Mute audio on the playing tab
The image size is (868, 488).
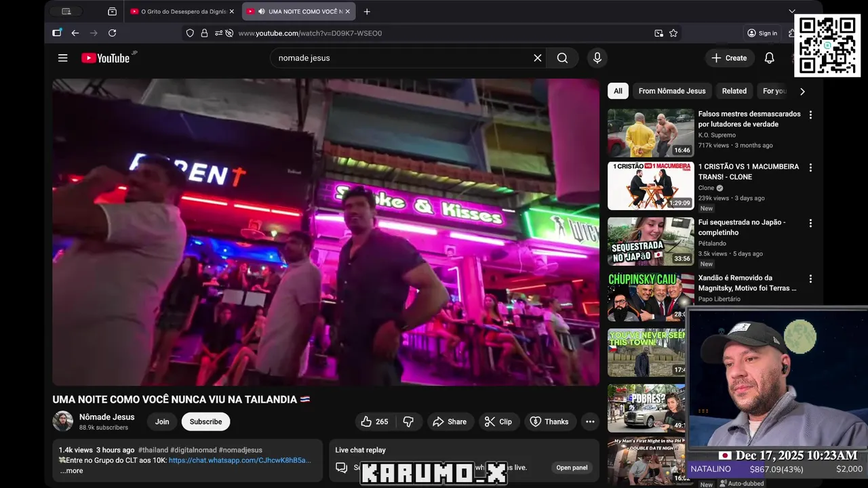(261, 12)
